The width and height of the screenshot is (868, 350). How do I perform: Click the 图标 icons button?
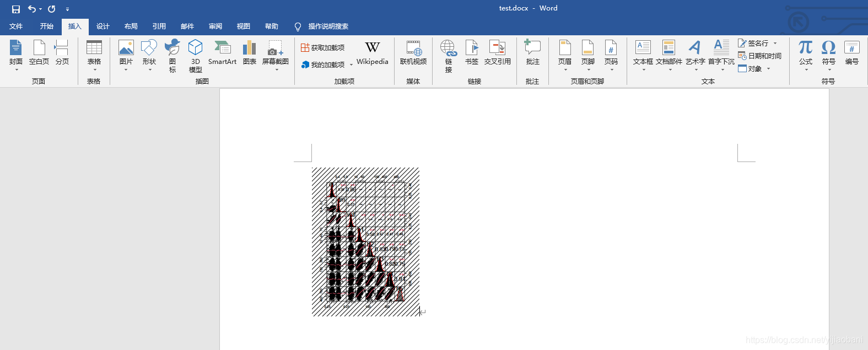coord(172,55)
